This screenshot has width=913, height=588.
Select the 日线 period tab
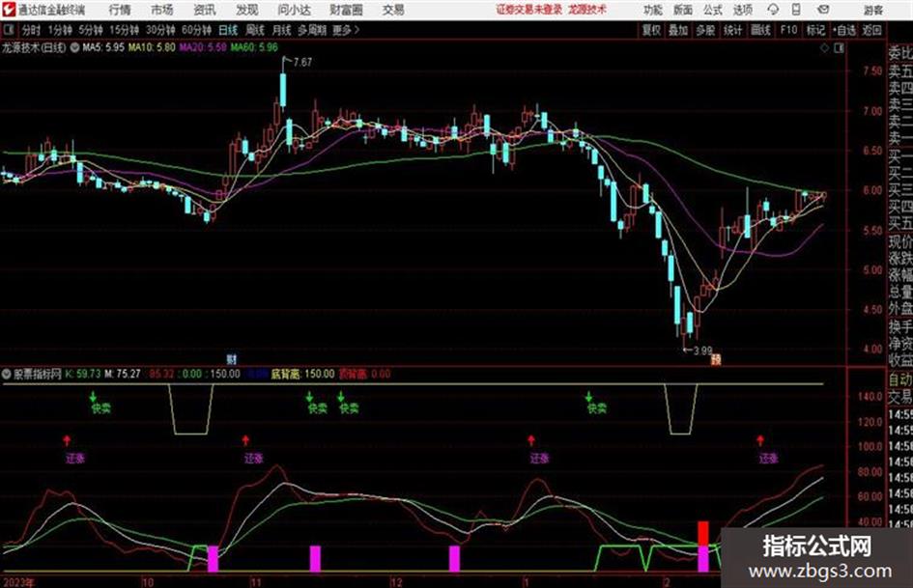click(x=228, y=30)
